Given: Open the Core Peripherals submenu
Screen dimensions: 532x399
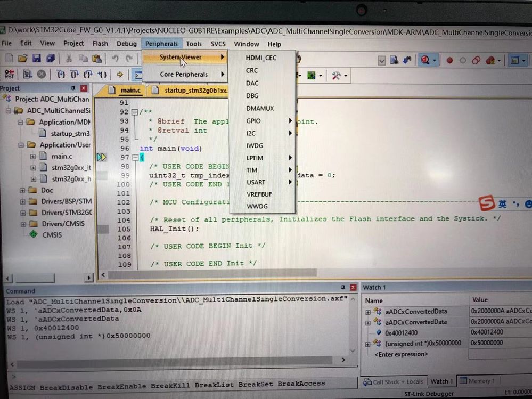Looking at the screenshot, I should click(185, 74).
